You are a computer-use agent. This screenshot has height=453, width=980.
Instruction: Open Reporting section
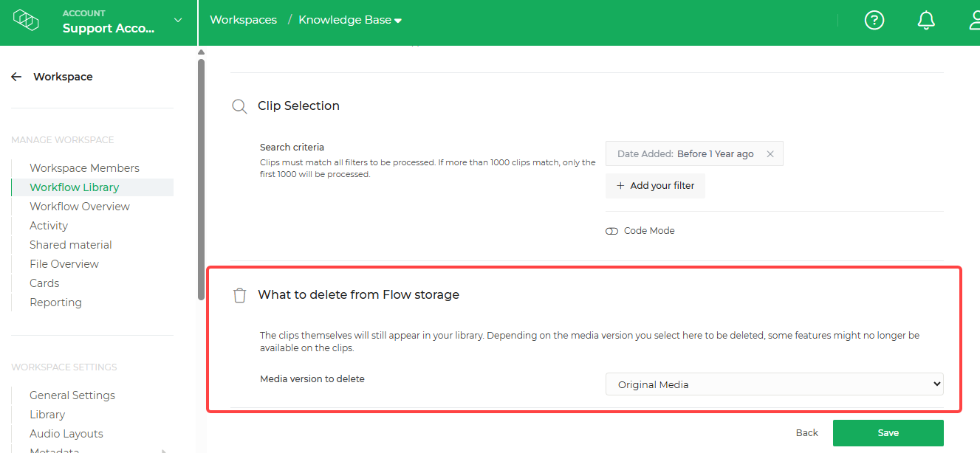[x=55, y=302]
